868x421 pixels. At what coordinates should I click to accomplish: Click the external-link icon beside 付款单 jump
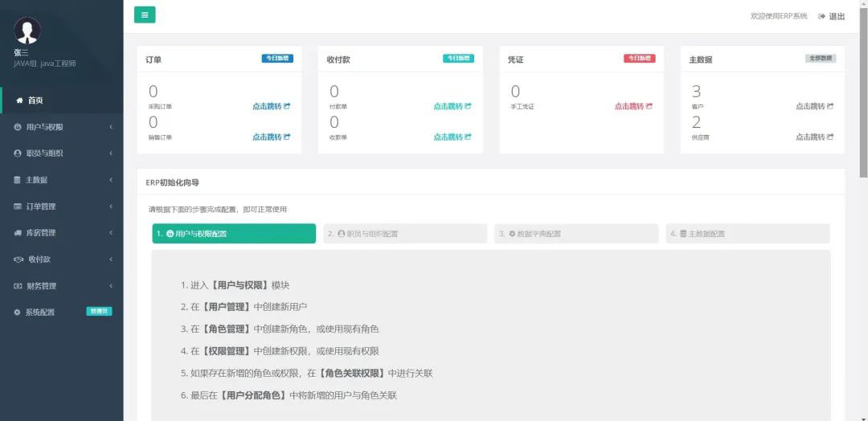click(x=468, y=106)
